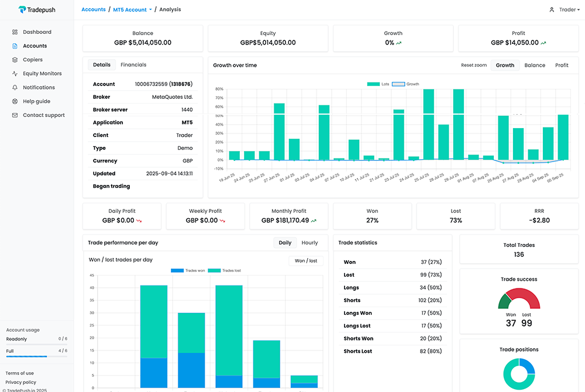Click the Accounts document icon in sidebar

click(x=15, y=46)
